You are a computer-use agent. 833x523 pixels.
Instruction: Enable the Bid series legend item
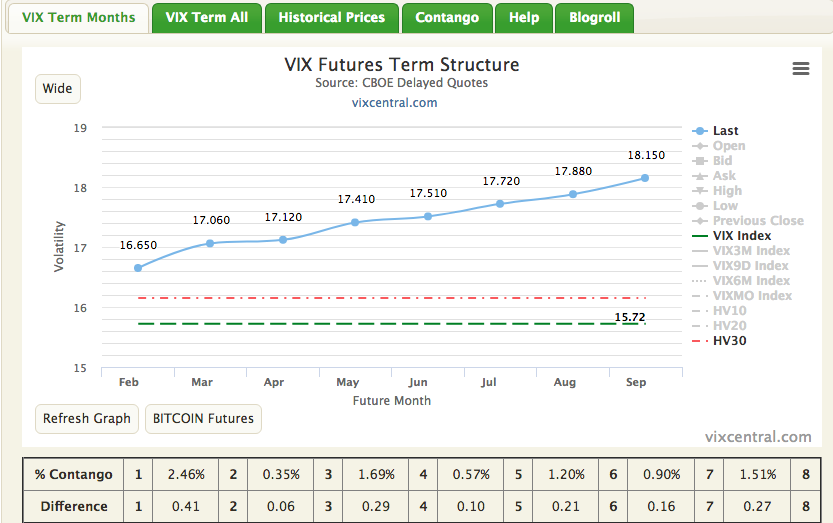[x=722, y=161]
